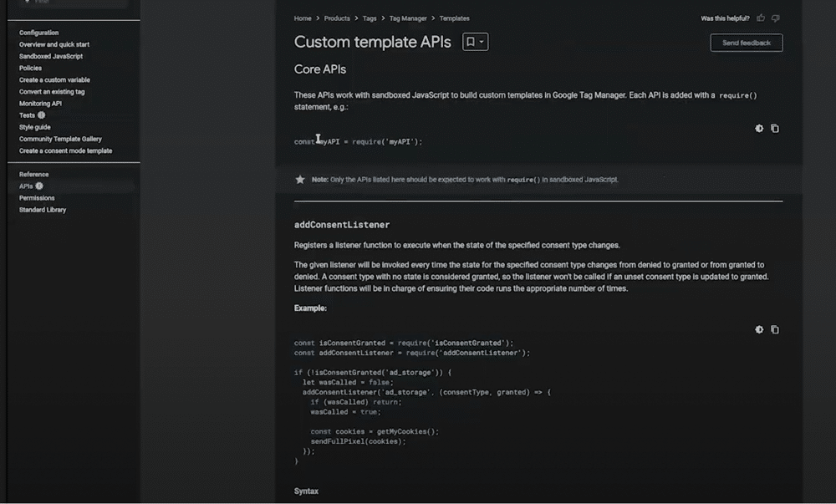Viewport: 836px width, 504px height.
Task: Click the thumbs down not helpful icon
Action: point(776,18)
